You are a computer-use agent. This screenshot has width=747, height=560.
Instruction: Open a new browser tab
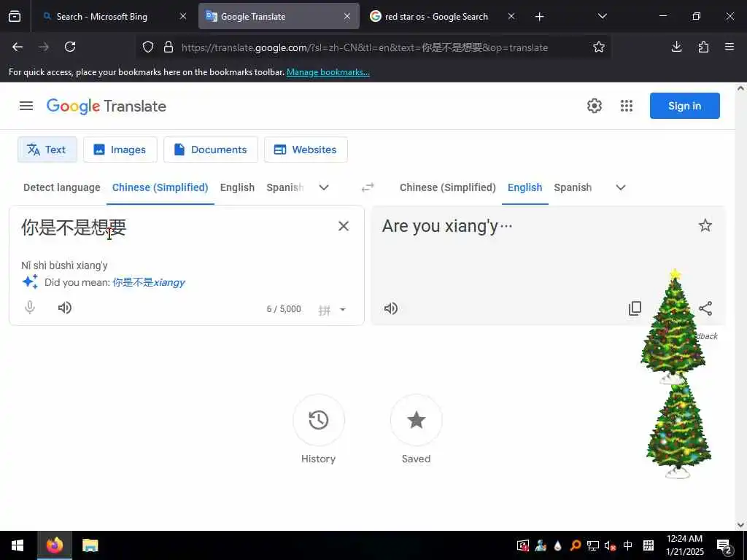click(x=539, y=17)
